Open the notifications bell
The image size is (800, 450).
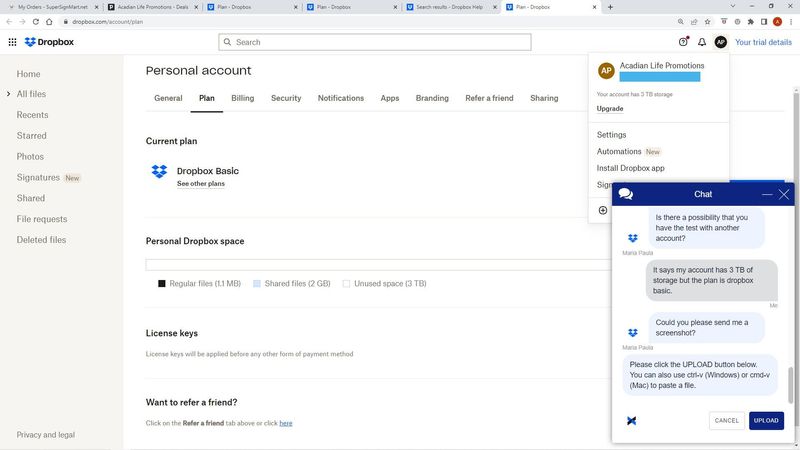click(x=702, y=42)
